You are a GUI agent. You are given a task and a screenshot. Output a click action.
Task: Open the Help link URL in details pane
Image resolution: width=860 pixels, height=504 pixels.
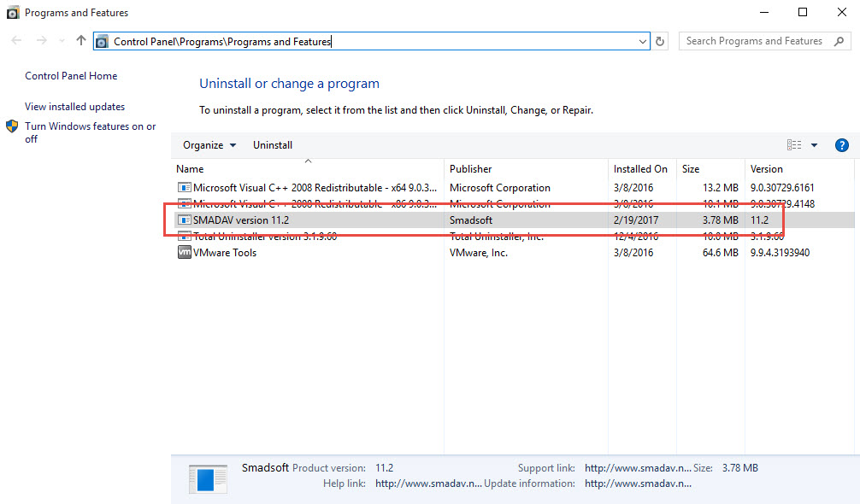[x=428, y=483]
